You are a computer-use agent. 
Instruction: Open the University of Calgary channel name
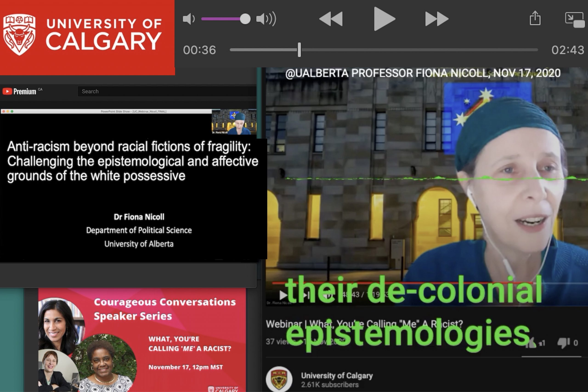click(337, 375)
